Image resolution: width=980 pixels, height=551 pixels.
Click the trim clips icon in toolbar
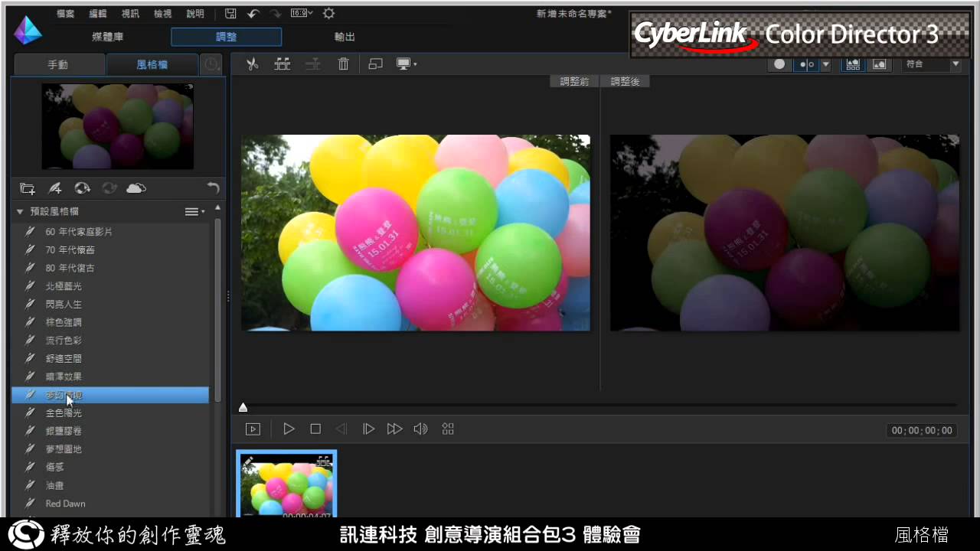pyautogui.click(x=283, y=64)
